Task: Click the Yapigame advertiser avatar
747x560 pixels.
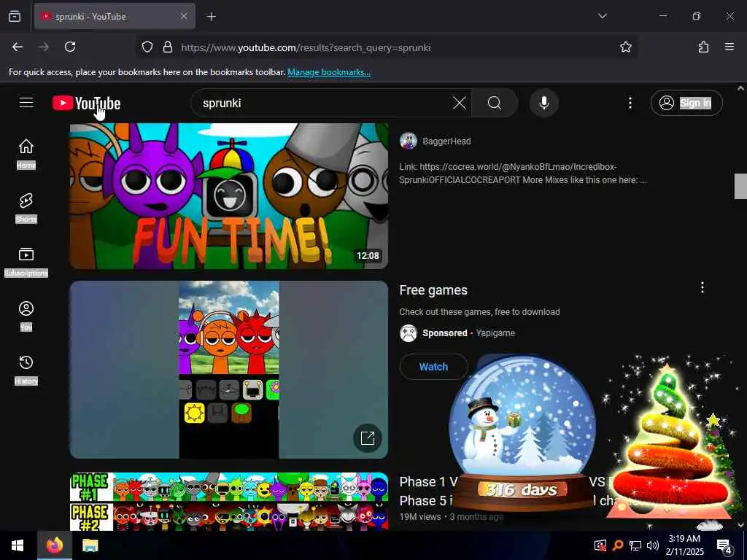Action: 409,333
